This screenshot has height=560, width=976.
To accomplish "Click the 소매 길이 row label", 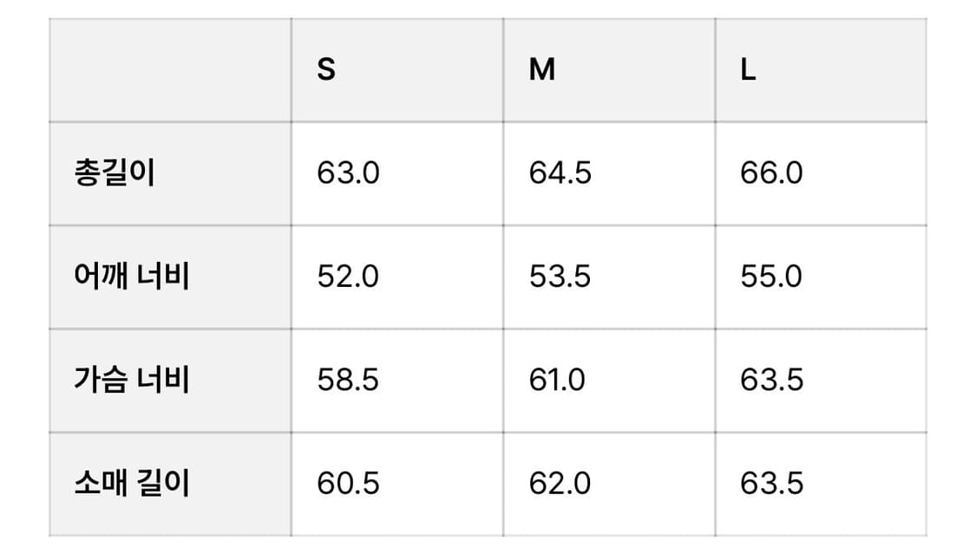I will (x=132, y=483).
